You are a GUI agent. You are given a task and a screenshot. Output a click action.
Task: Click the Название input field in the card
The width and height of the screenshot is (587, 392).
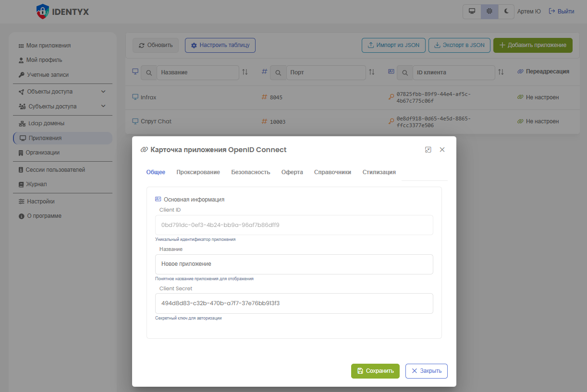[294, 264]
